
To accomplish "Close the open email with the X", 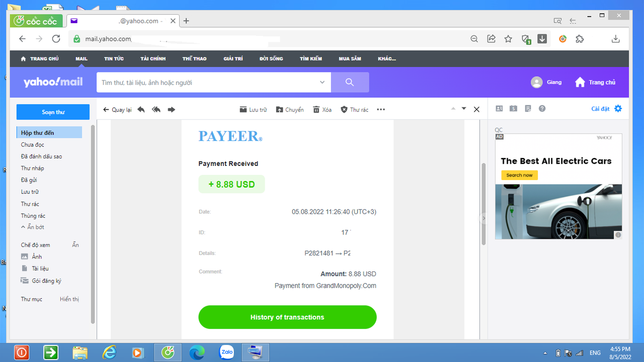I will click(476, 109).
